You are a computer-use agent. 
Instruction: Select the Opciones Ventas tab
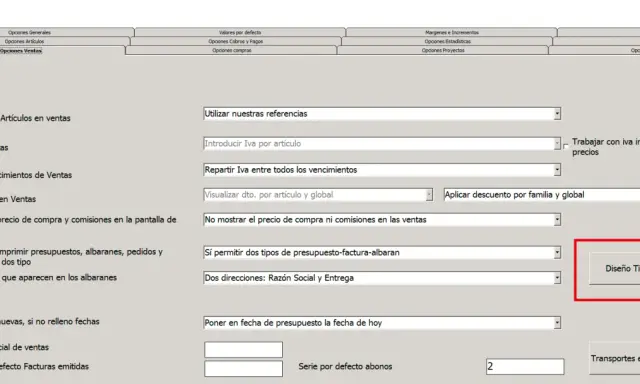tap(62, 51)
